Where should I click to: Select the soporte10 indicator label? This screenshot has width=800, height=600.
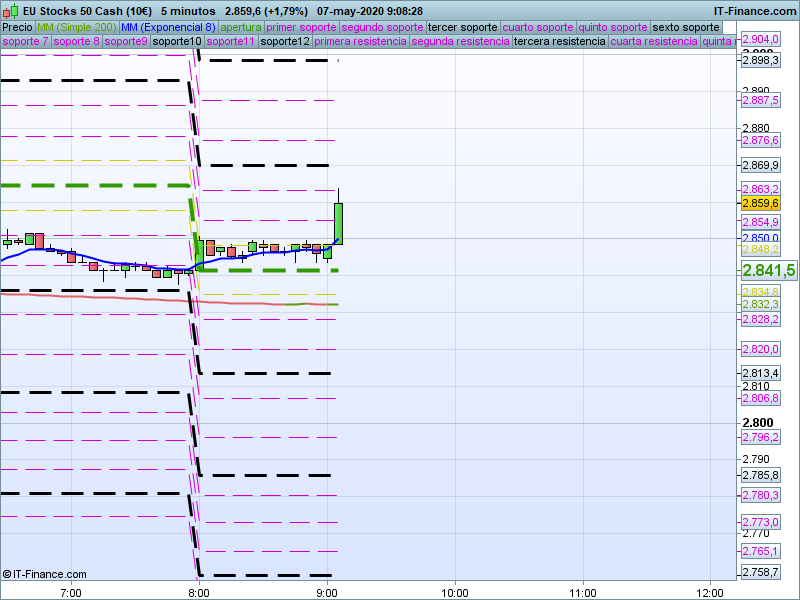[x=177, y=42]
